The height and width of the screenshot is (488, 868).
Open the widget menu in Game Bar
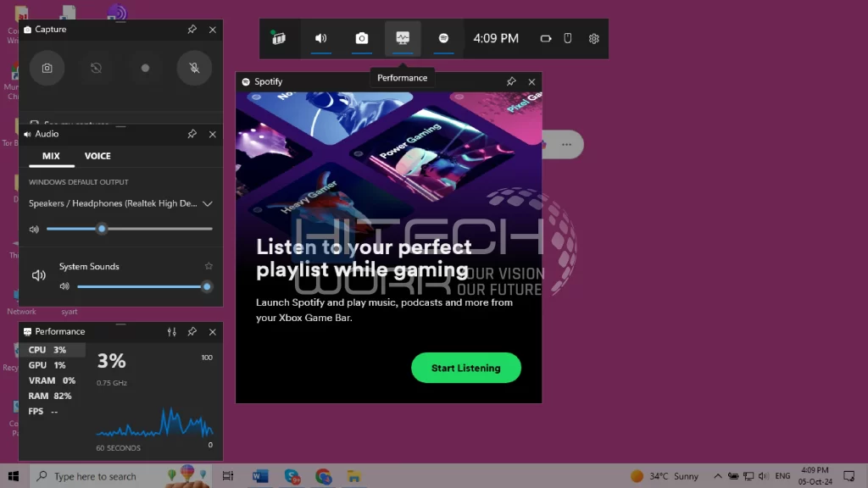(x=278, y=38)
